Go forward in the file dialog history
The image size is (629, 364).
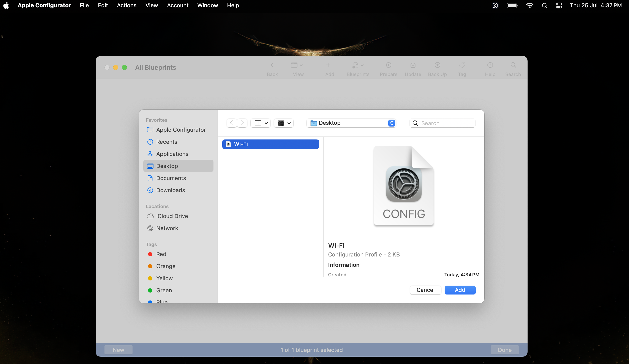coord(242,123)
